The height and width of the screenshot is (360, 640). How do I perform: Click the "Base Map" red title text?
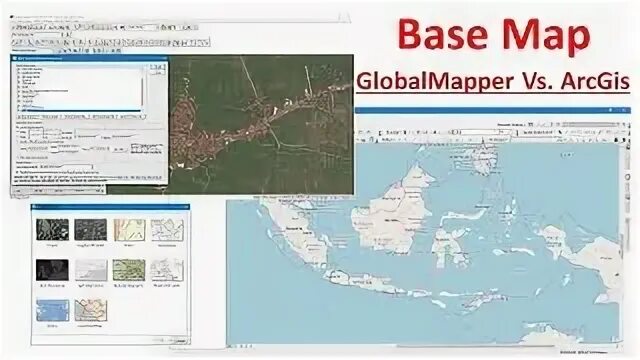click(x=493, y=36)
